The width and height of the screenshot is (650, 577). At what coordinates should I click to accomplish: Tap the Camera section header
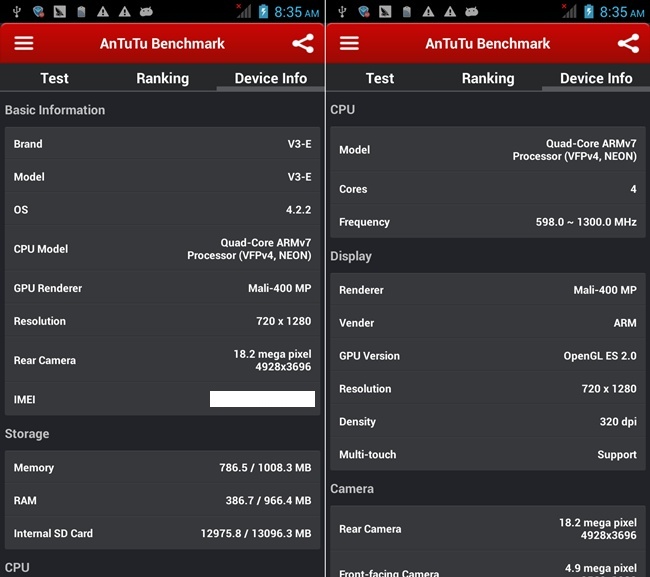(x=352, y=489)
